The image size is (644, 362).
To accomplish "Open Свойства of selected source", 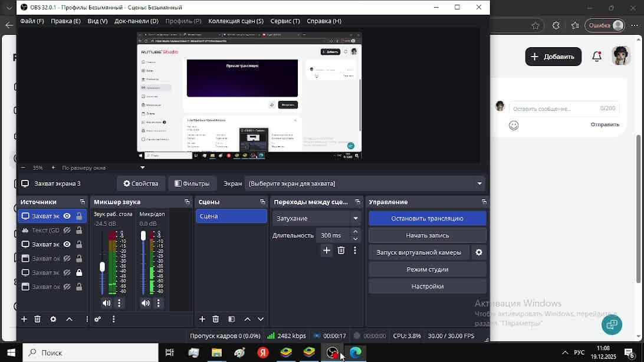I will click(141, 183).
